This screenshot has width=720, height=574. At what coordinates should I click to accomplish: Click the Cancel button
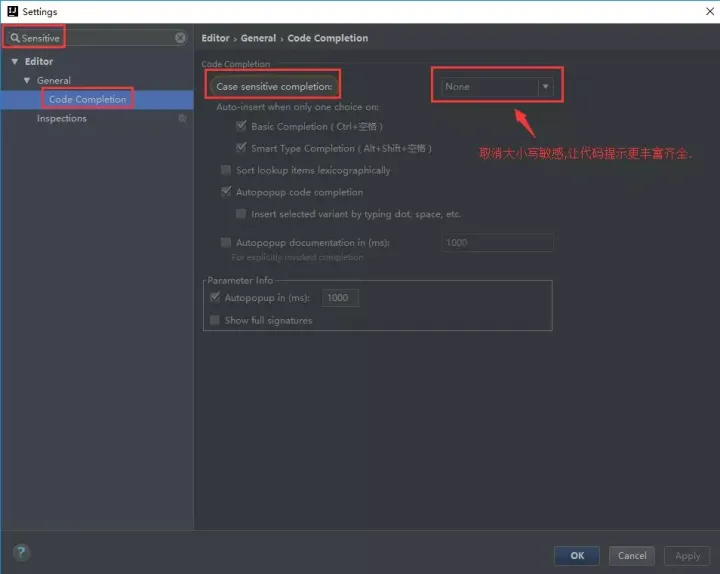pyautogui.click(x=632, y=556)
